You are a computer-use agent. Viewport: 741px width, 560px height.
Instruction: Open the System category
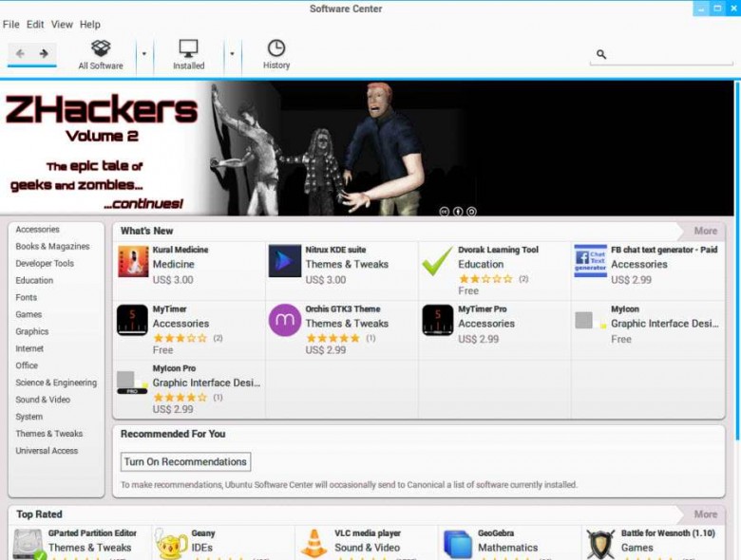click(28, 417)
